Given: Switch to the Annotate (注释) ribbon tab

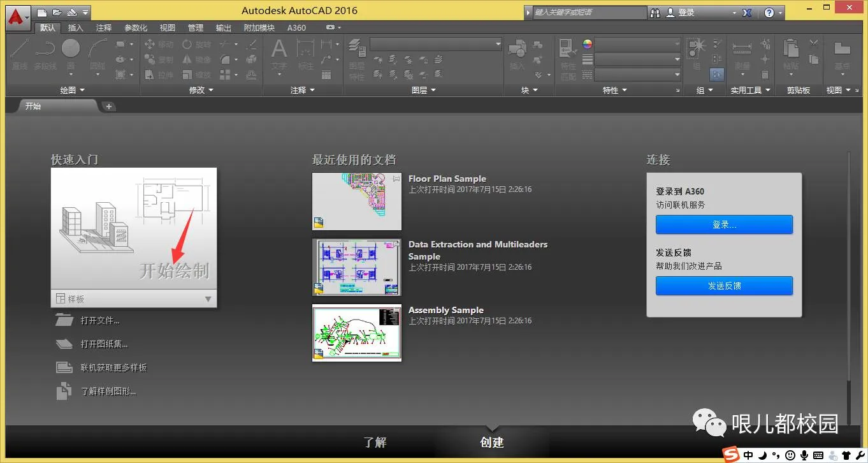Looking at the screenshot, I should pyautogui.click(x=104, y=27).
